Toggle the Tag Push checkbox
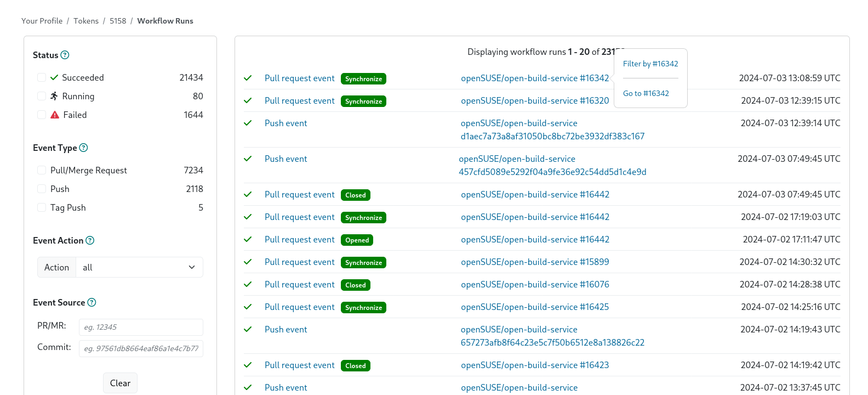Image resolution: width=868 pixels, height=395 pixels. [42, 207]
